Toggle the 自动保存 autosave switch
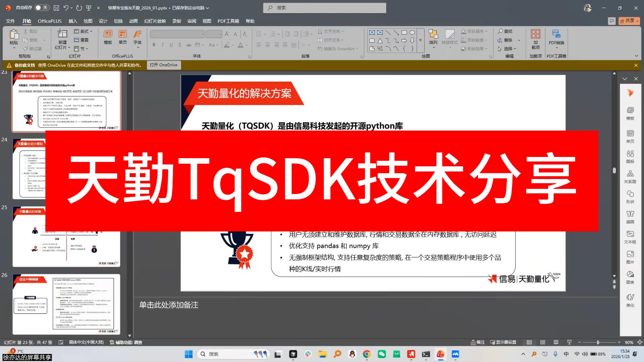This screenshot has height=362, width=644. (42, 8)
